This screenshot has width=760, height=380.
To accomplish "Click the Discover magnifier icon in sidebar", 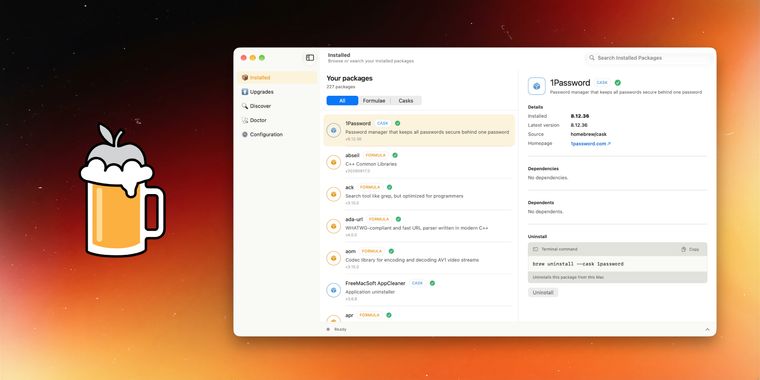I will (x=245, y=106).
